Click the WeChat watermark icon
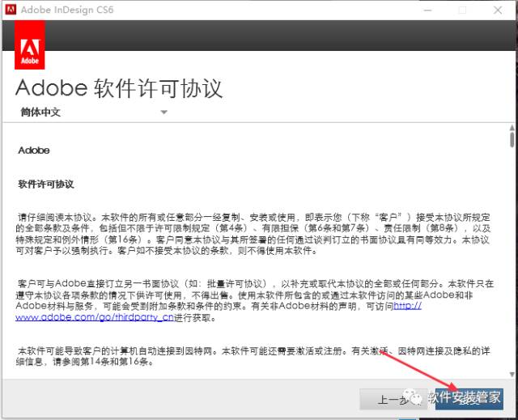 pos(416,397)
